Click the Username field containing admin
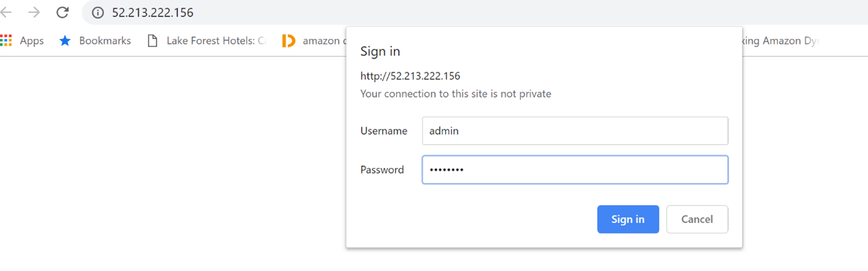Viewport: 868px width, 271px height. (575, 131)
